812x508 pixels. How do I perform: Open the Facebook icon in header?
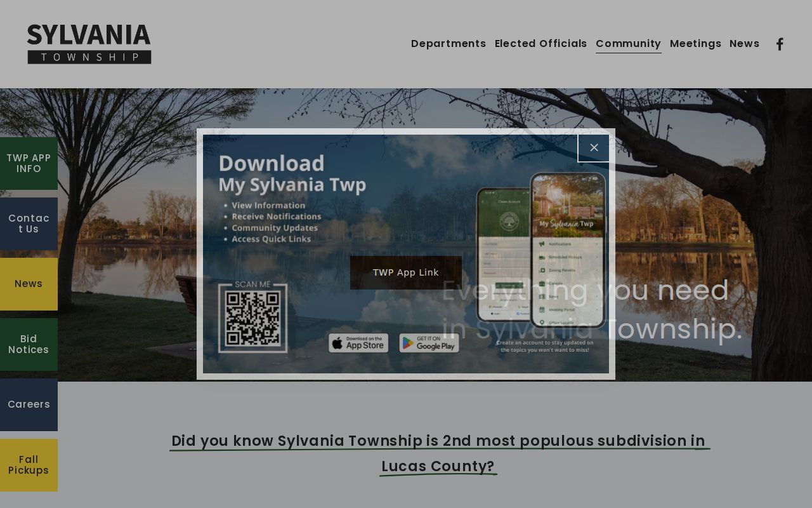(780, 44)
